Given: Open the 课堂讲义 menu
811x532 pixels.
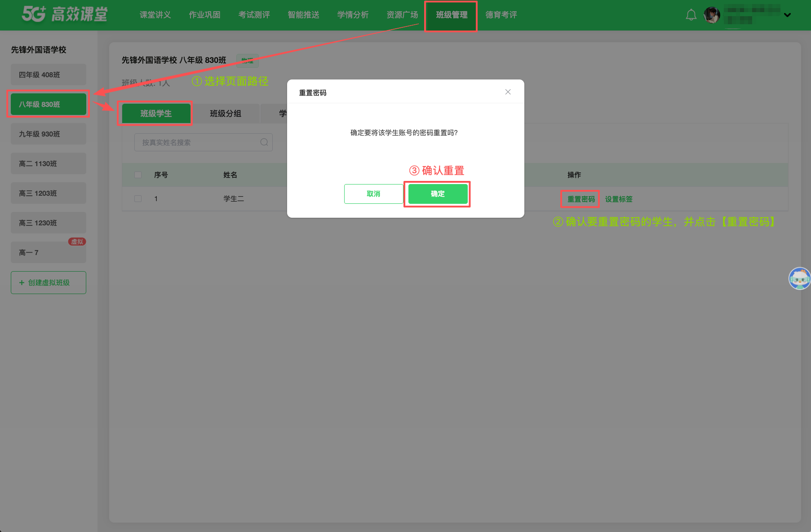Looking at the screenshot, I should click(x=155, y=15).
